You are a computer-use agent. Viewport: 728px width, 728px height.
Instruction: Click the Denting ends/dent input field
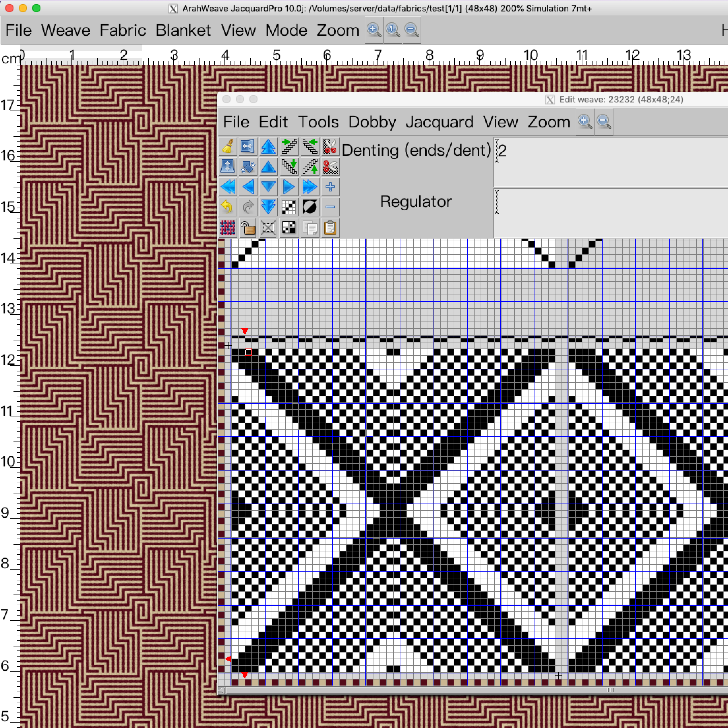point(611,162)
